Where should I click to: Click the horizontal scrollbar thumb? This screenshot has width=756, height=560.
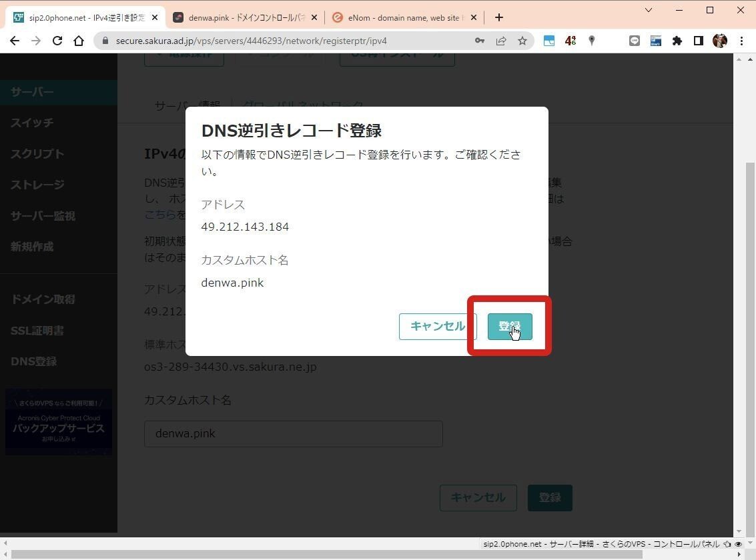coord(327,555)
